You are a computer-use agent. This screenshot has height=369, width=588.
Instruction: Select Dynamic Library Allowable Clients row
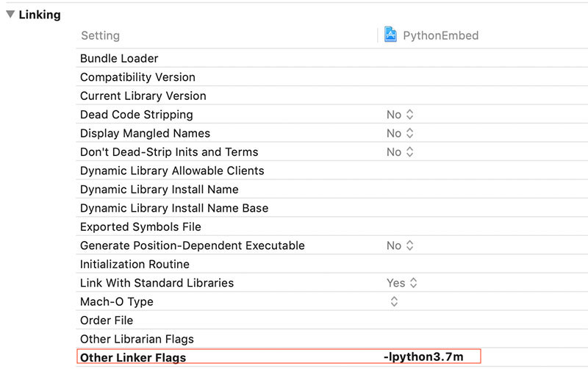pos(172,171)
